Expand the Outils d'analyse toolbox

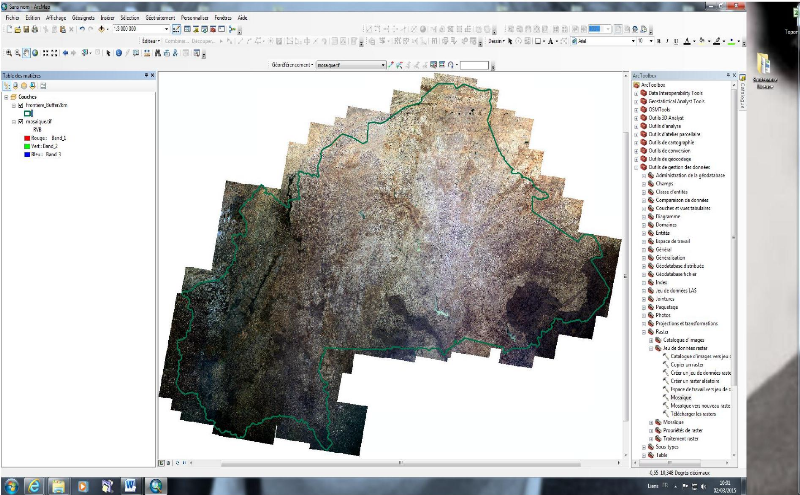click(x=636, y=126)
